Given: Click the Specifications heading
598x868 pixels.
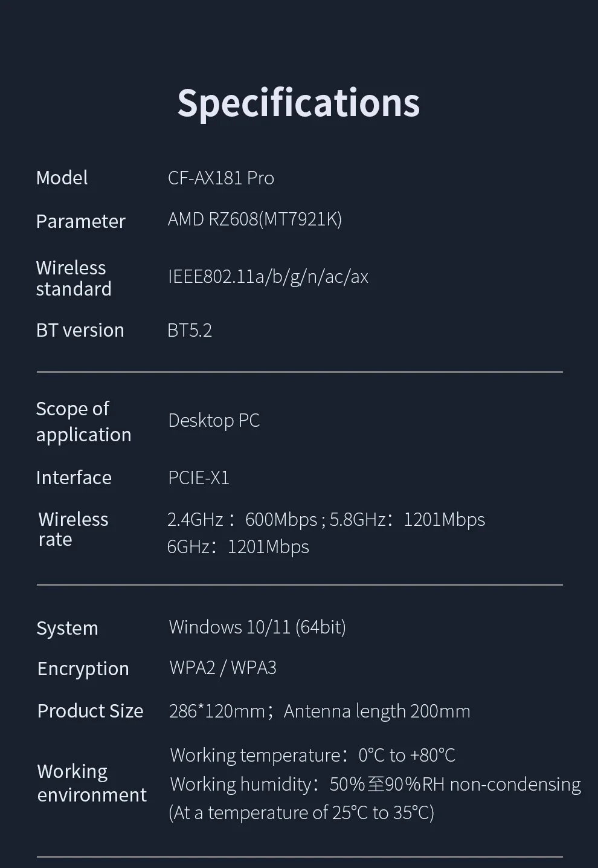Looking at the screenshot, I should pos(298,103).
